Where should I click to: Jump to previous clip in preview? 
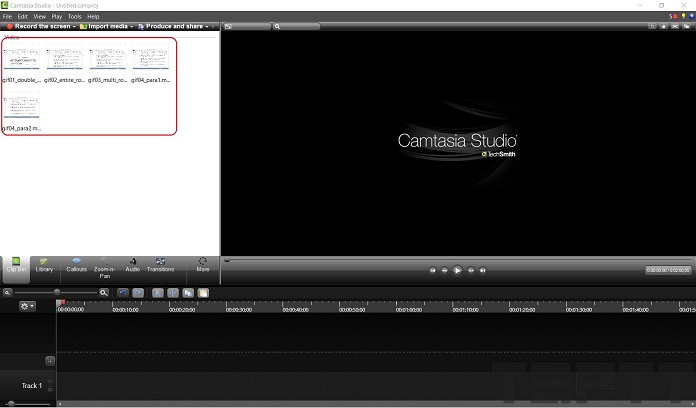[x=432, y=270]
